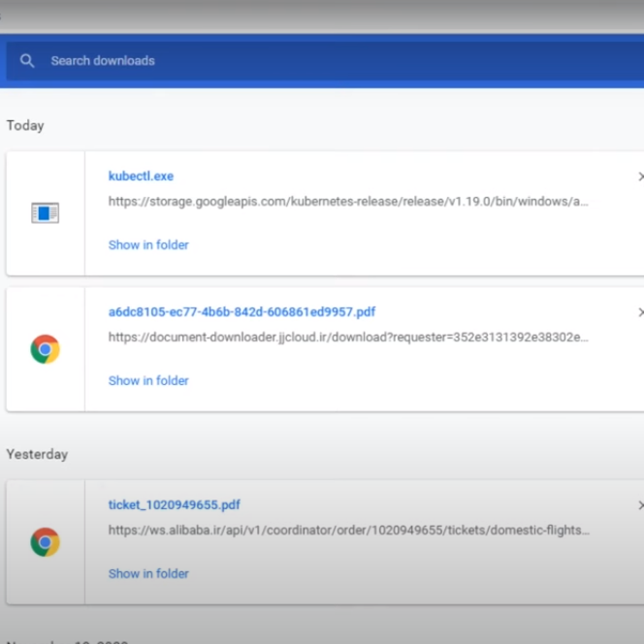Show ticket_1020949655.pdf in folder
The width and height of the screenshot is (644, 644).
click(x=148, y=574)
